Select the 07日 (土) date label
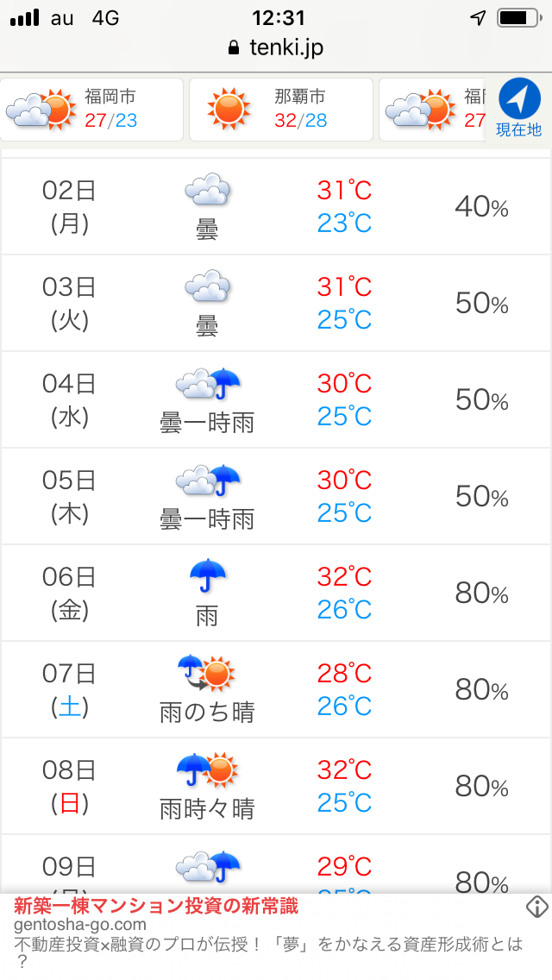Image resolution: width=552 pixels, height=980 pixels. [69, 689]
